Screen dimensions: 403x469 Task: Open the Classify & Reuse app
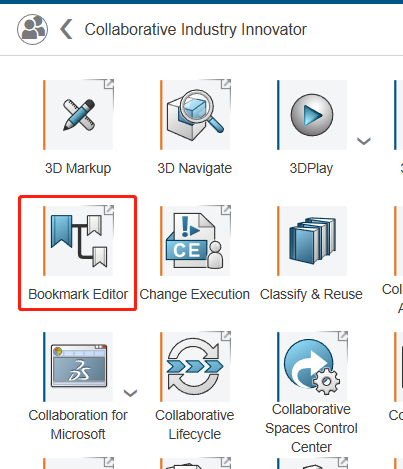tap(312, 241)
